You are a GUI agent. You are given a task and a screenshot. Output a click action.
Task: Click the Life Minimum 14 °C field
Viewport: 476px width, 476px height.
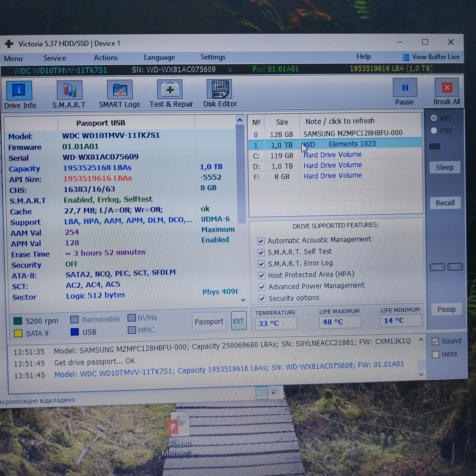click(401, 320)
